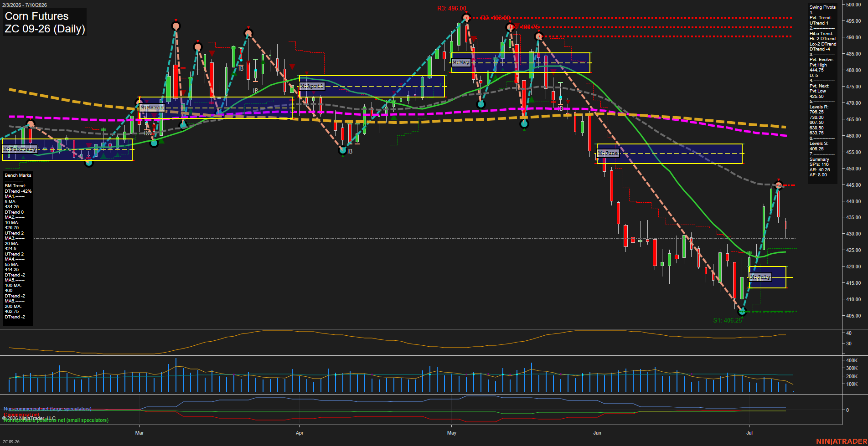Click the NINJATRADER logo text
868x446 pixels.
click(842, 441)
